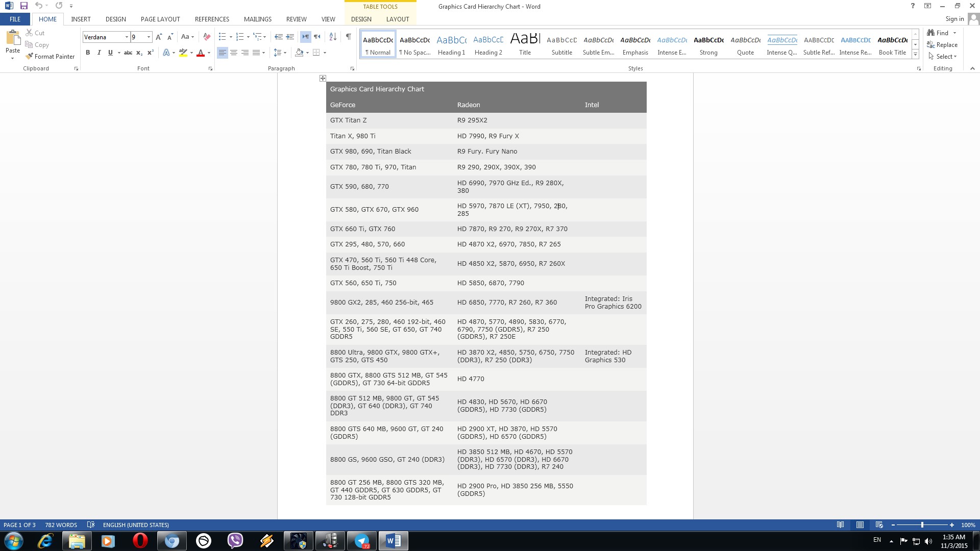Click the word count in status bar
The image size is (980, 551).
(61, 525)
